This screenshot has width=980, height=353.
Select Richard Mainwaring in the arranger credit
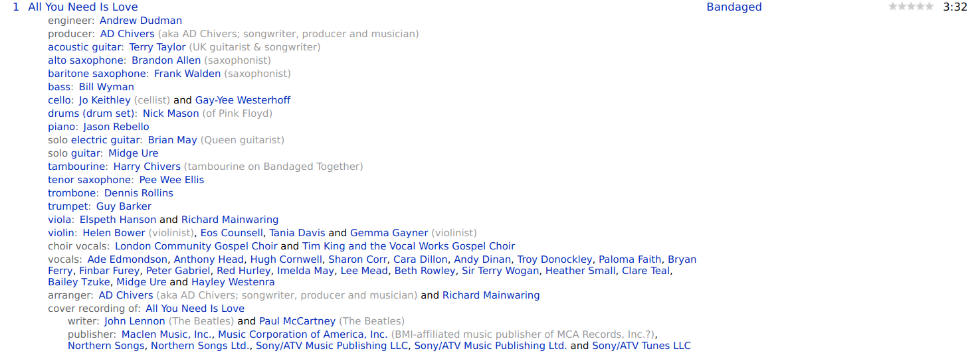491,295
